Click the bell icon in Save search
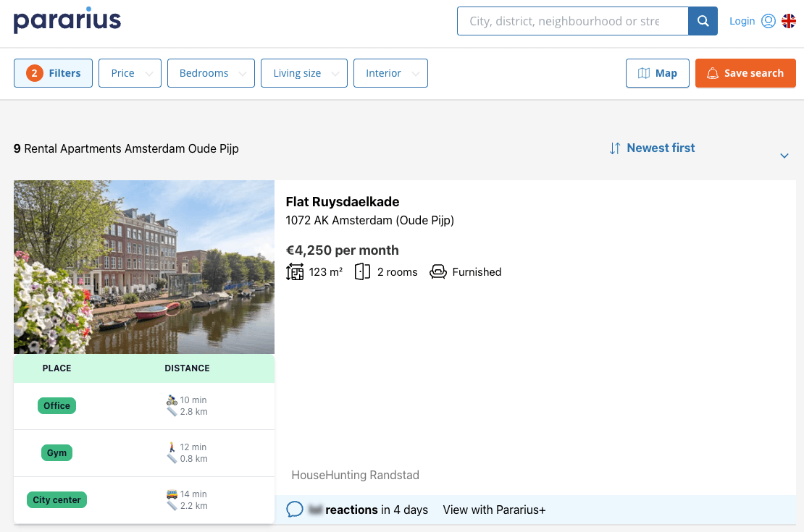This screenshot has height=532, width=804. click(x=712, y=73)
